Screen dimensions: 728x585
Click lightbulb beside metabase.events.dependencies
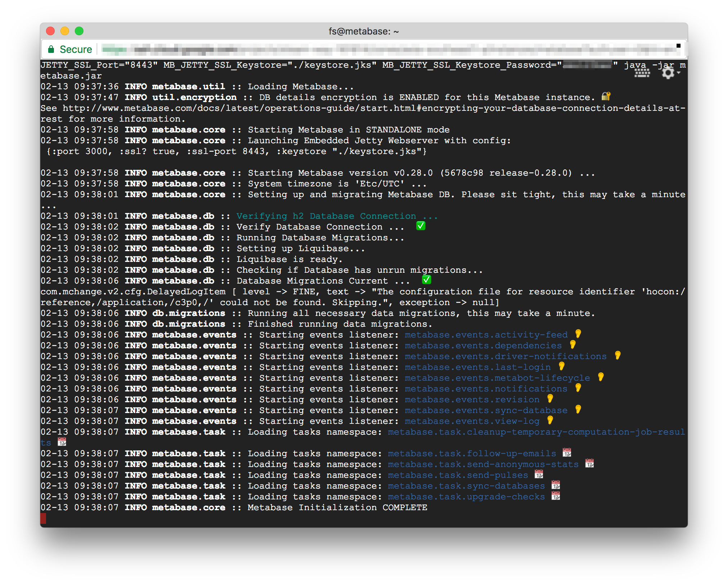[573, 345]
